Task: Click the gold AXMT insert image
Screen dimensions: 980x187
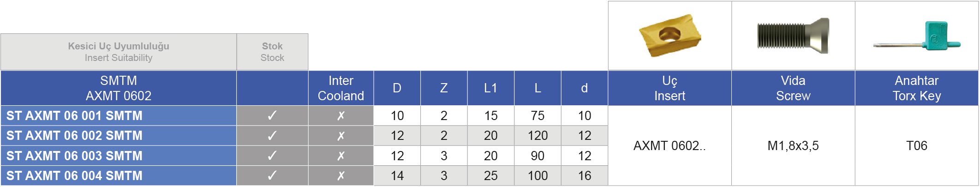Action: 670,36
